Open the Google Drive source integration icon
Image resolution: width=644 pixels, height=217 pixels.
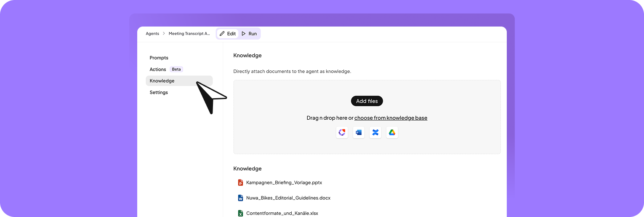coord(392,133)
